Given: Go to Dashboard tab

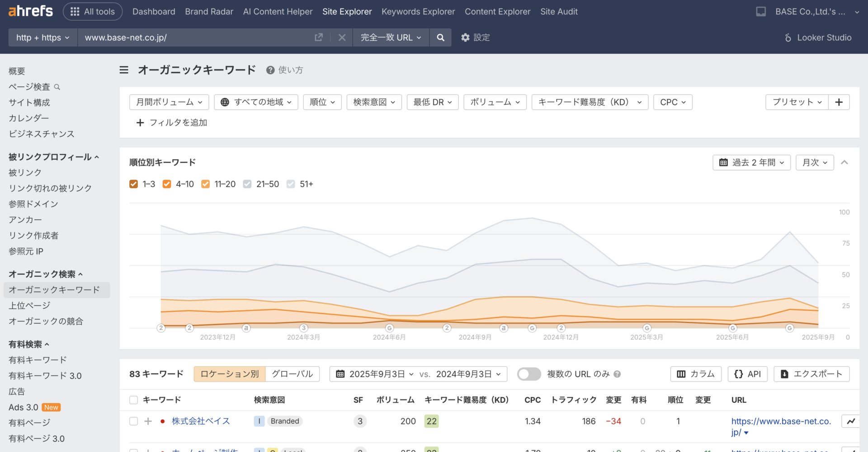Looking at the screenshot, I should click(x=154, y=11).
